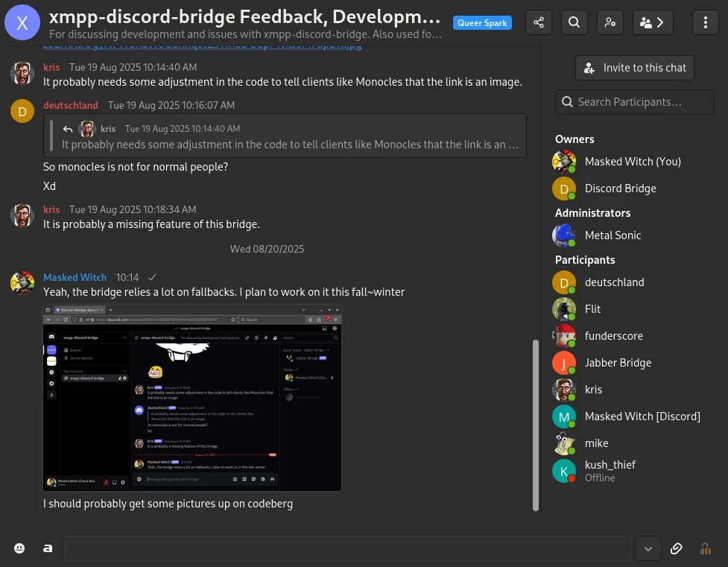Click the quoted kris reply block
The height and width of the screenshot is (567, 728).
point(285,136)
